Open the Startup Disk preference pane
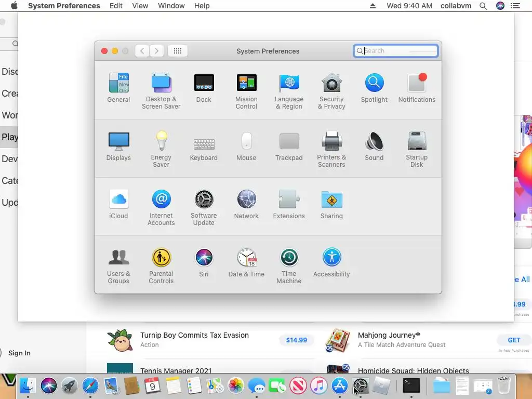The width and height of the screenshot is (532, 399). pyautogui.click(x=417, y=149)
